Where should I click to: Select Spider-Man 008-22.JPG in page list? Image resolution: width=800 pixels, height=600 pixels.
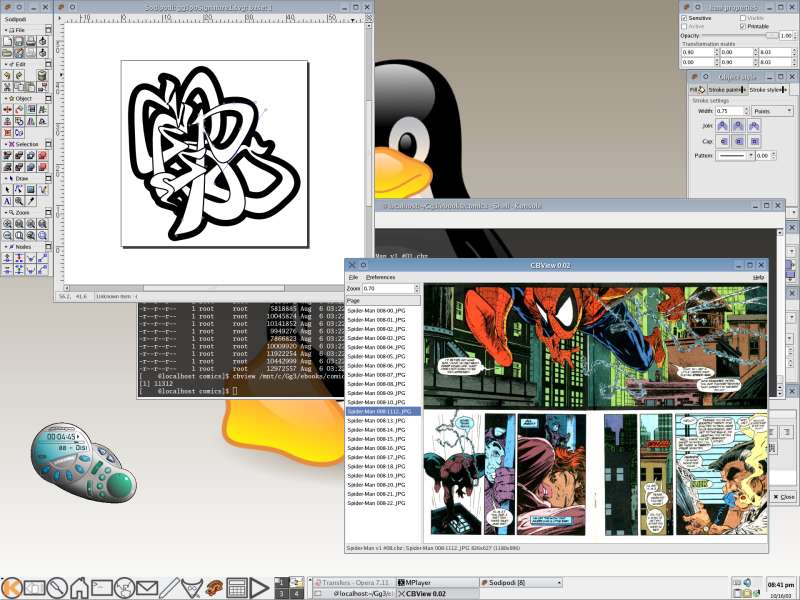point(376,503)
